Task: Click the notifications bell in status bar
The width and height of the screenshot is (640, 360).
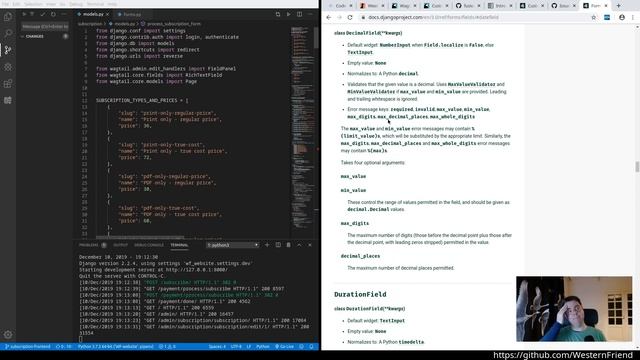Action: point(311,347)
